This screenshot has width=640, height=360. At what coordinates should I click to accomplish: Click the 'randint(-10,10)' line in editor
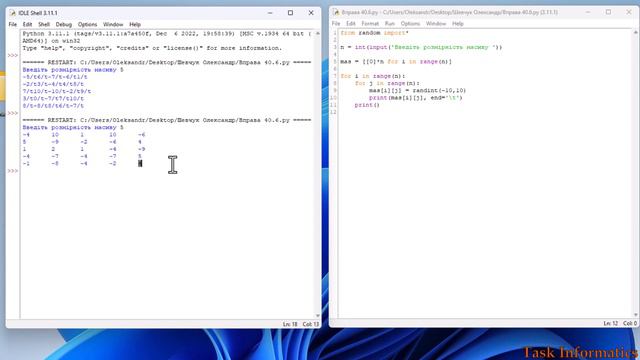pos(417,91)
